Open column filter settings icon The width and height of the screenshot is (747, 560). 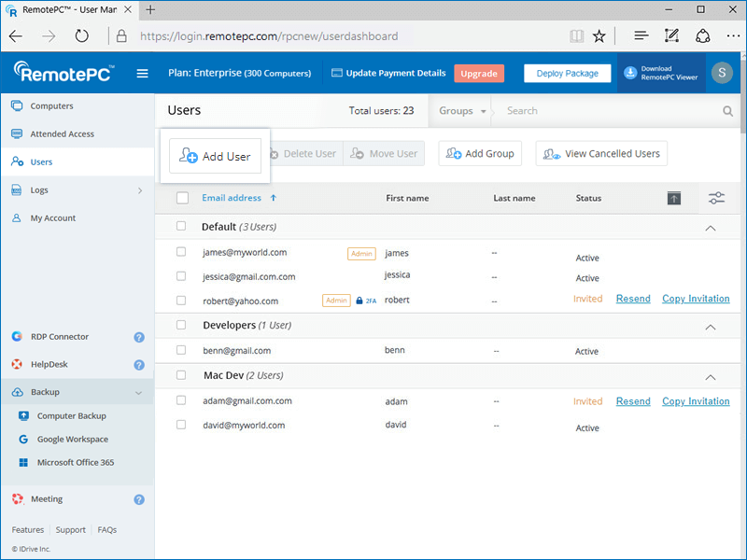point(716,198)
